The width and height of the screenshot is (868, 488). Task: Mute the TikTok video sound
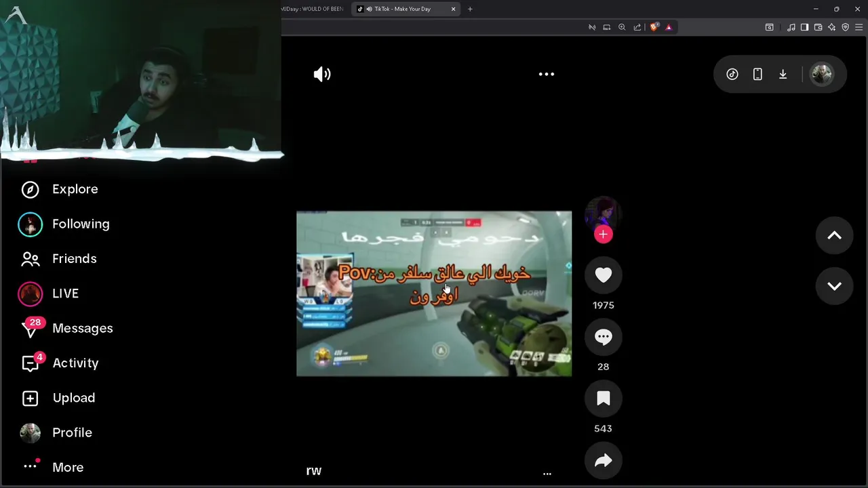pos(322,75)
